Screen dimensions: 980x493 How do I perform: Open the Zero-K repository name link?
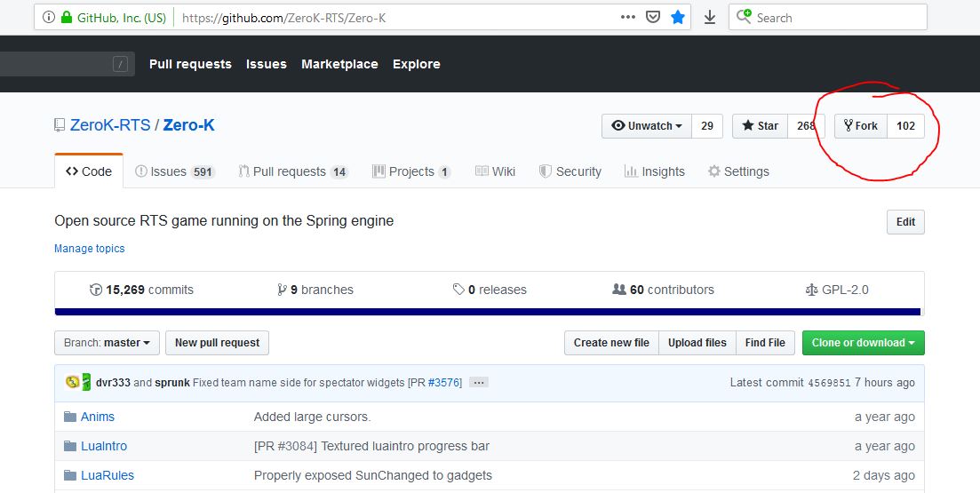(x=188, y=125)
